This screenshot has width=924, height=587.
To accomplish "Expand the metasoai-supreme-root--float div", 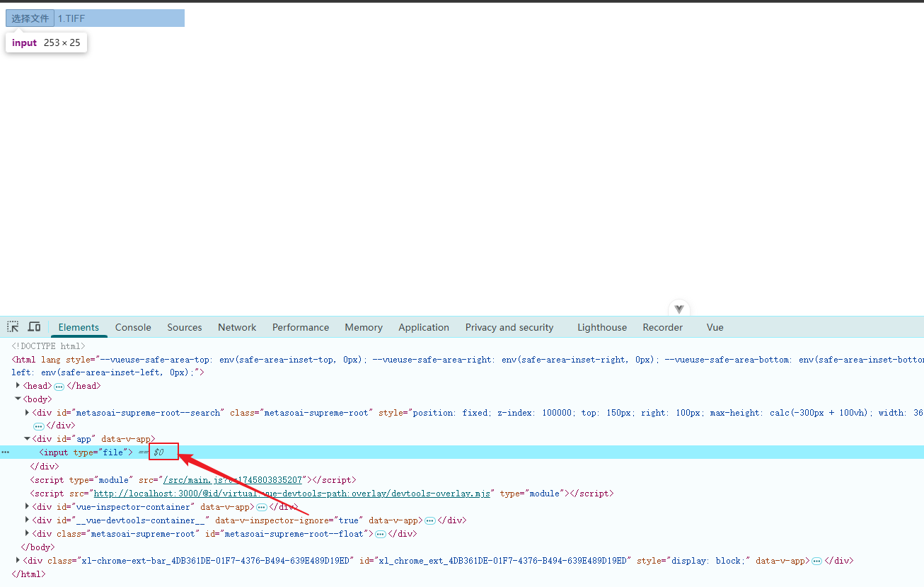I will (x=28, y=534).
